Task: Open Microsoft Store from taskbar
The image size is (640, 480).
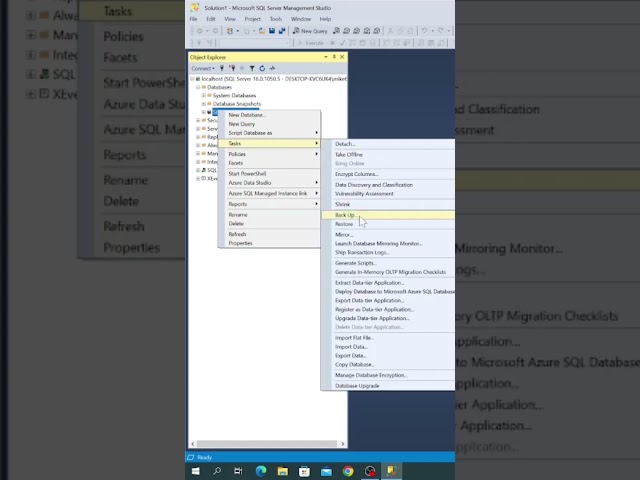Action: click(x=304, y=471)
